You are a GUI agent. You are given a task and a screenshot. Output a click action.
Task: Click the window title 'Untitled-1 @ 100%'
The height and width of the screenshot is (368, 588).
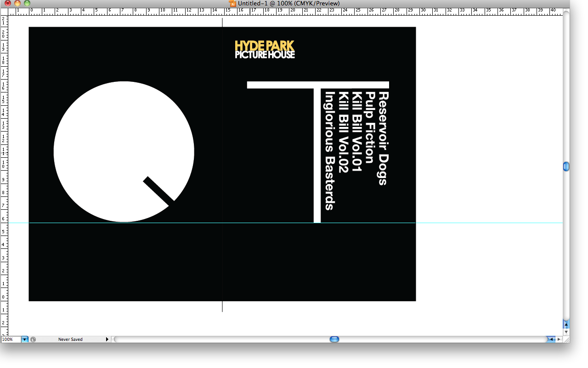point(265,3)
